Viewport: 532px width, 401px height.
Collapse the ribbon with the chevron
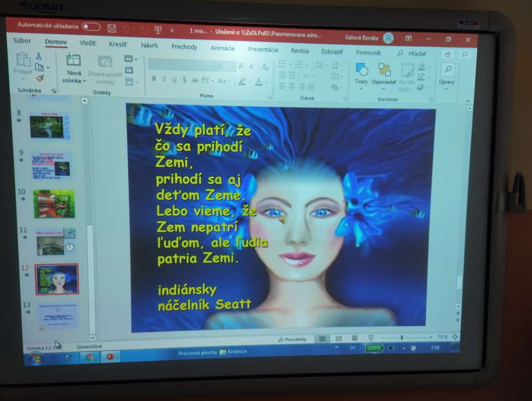tap(468, 101)
